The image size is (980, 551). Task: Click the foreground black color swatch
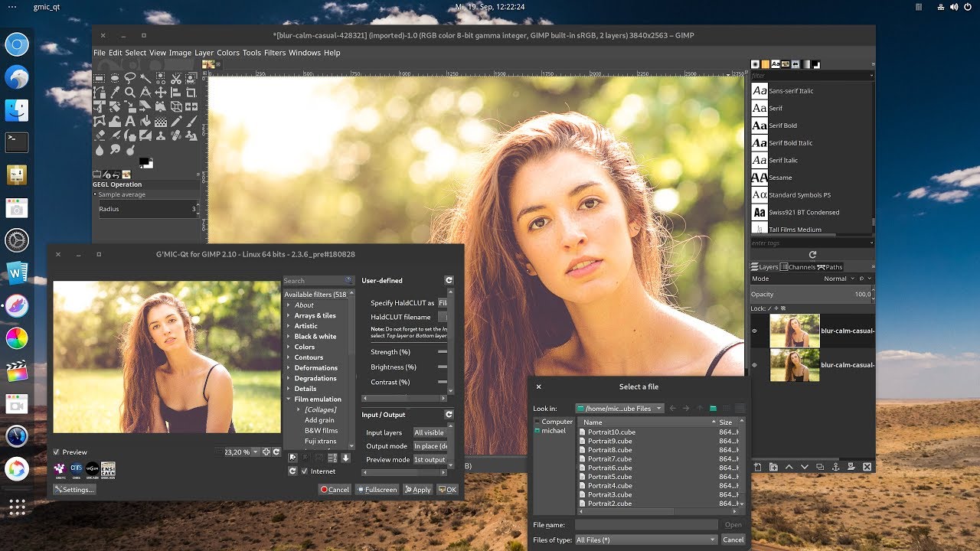pyautogui.click(x=144, y=161)
